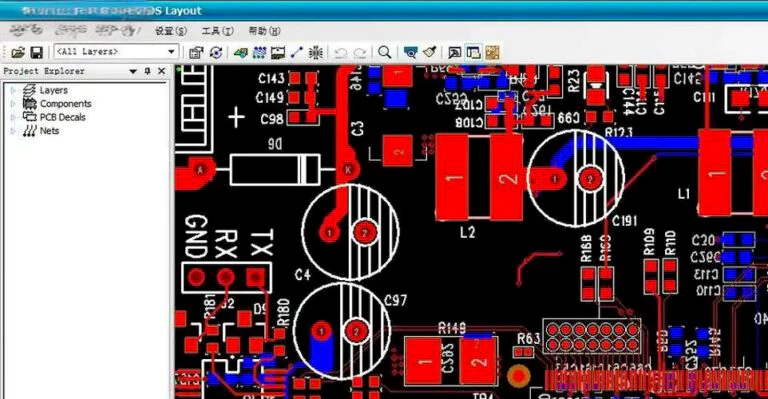This screenshot has width=768, height=399.
Task: Open the Project Explorer panel options arrow
Action: [133, 72]
